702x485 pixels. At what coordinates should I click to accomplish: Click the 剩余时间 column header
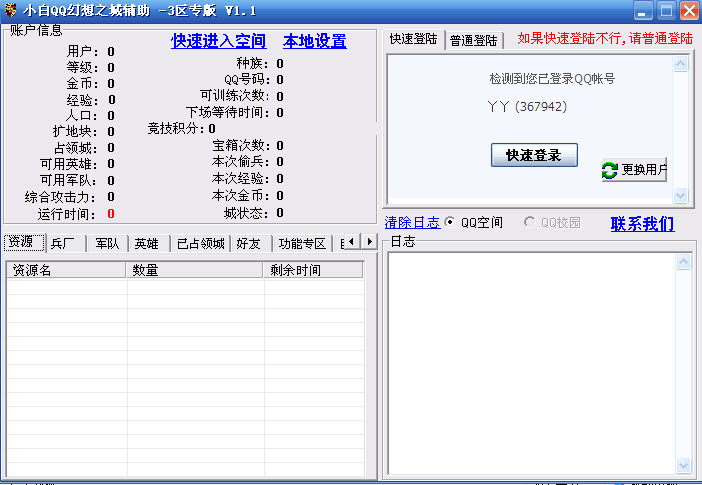coord(312,270)
